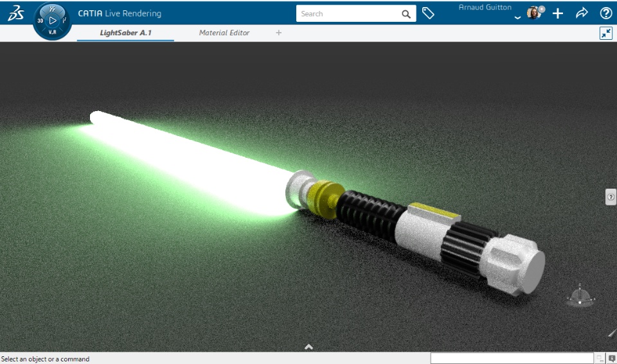617x364 pixels.
Task: Open the side help panel question handle
Action: point(611,197)
